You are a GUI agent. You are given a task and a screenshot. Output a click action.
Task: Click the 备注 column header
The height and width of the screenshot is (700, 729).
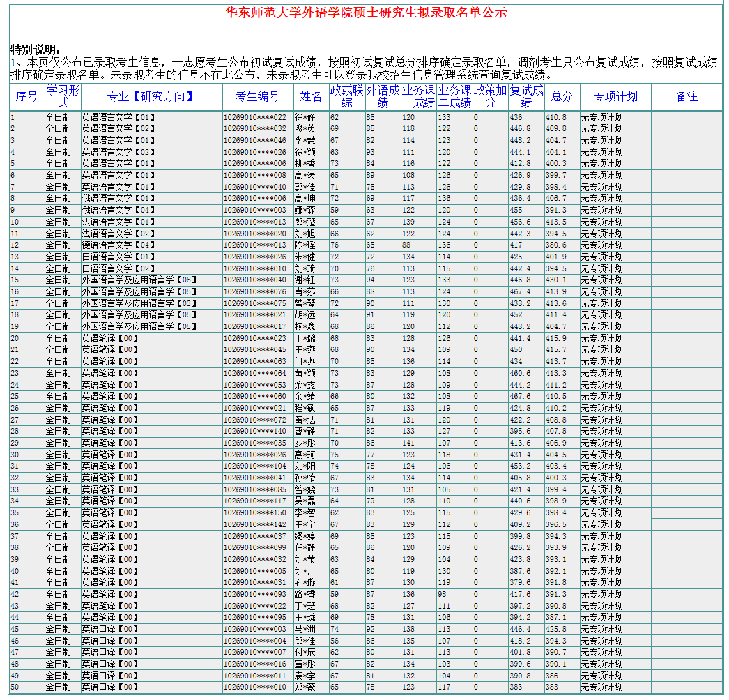(x=686, y=97)
